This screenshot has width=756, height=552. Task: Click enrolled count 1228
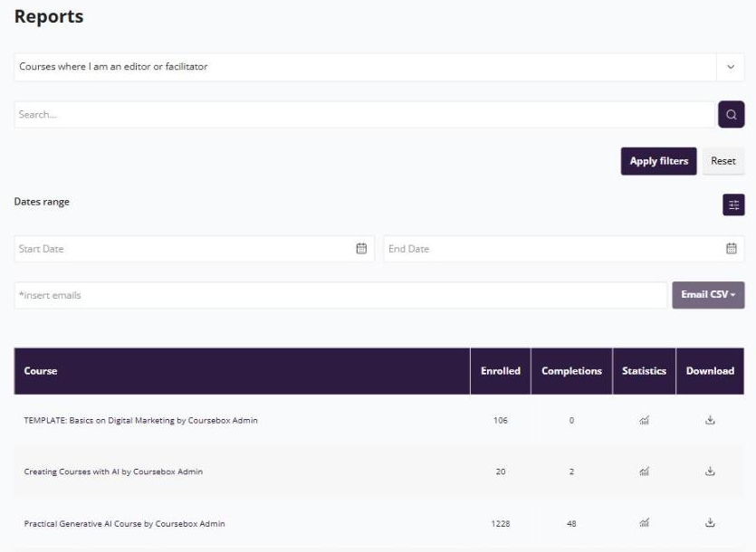tap(501, 524)
